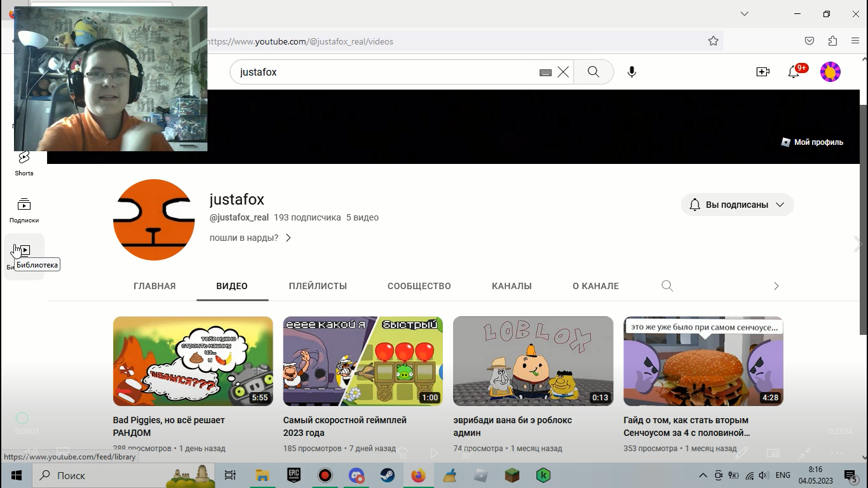Image resolution: width=868 pixels, height=488 pixels.
Task: Open the account avatar menu
Action: pyautogui.click(x=831, y=72)
